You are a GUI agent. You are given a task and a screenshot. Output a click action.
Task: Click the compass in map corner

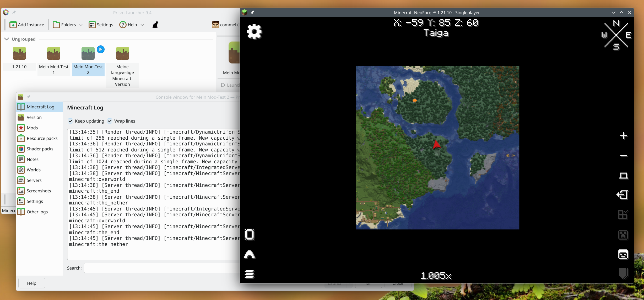click(616, 35)
